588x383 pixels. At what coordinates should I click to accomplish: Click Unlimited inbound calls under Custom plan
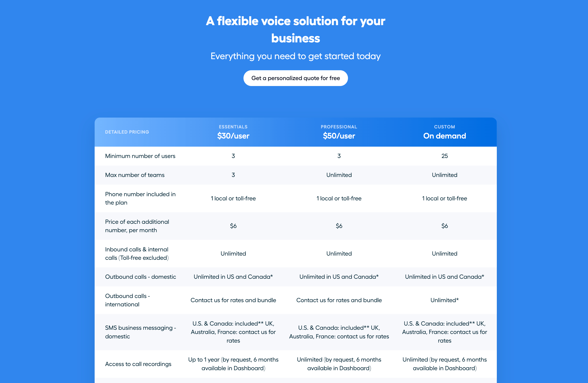click(444, 253)
